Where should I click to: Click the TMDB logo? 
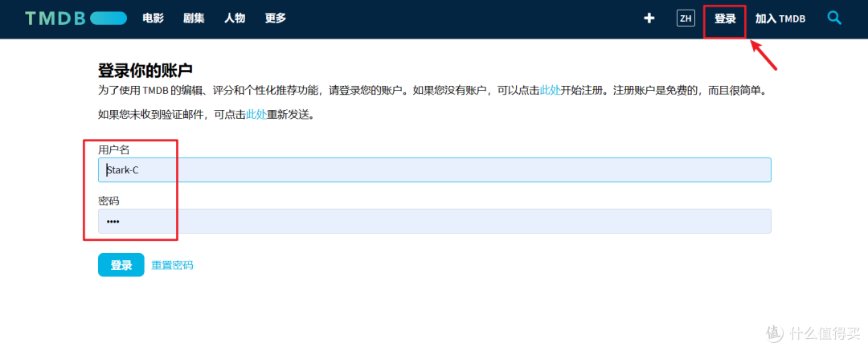pyautogui.click(x=76, y=18)
